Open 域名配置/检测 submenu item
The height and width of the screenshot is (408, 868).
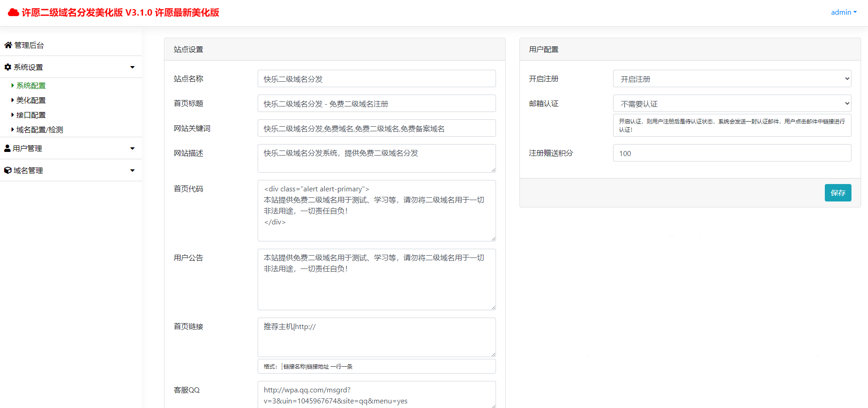pyautogui.click(x=39, y=129)
